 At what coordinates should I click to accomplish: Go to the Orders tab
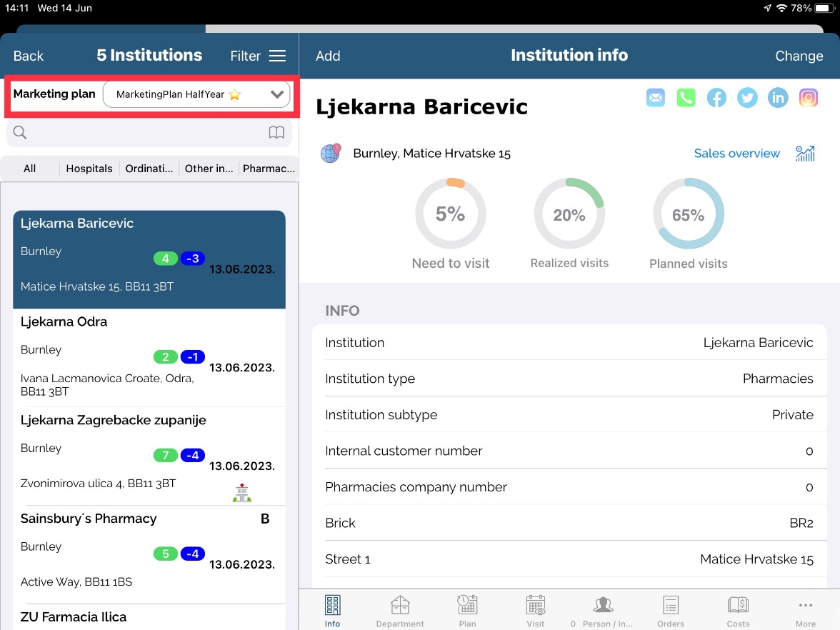tap(671, 611)
